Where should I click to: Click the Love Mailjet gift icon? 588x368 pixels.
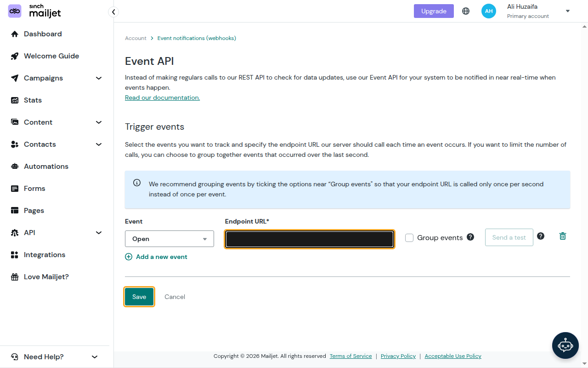pos(15,277)
